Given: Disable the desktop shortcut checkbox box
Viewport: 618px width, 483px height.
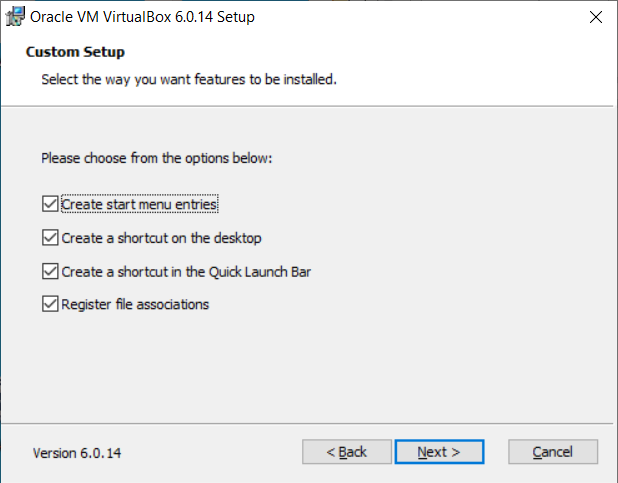Looking at the screenshot, I should (50, 238).
